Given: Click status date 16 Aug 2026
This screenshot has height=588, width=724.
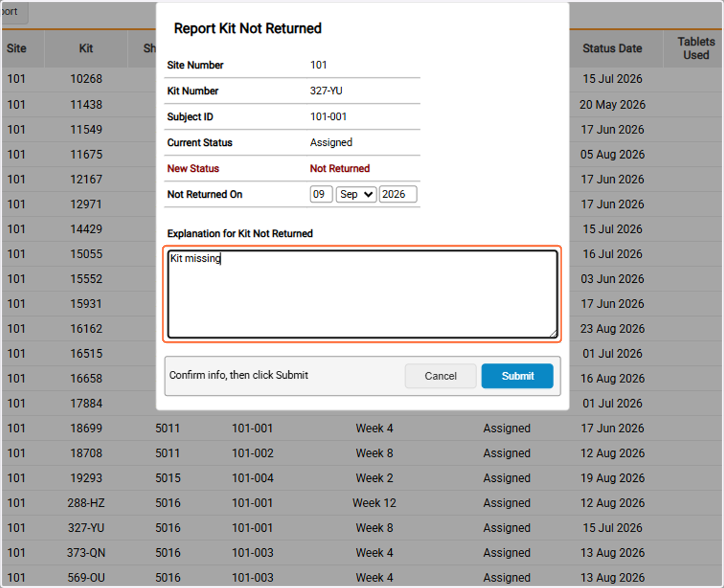Looking at the screenshot, I should (612, 378).
